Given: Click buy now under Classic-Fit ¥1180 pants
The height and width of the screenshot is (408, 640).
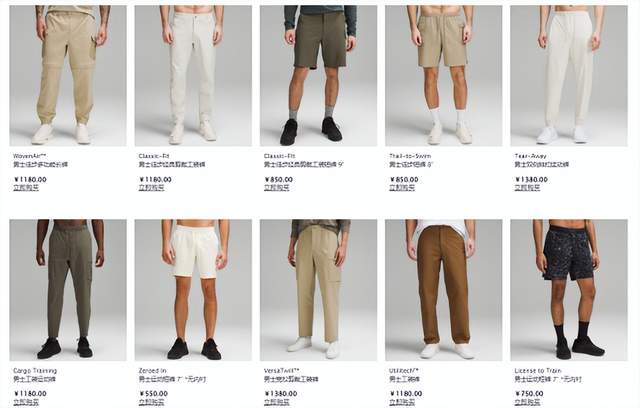Looking at the screenshot, I should [x=151, y=188].
